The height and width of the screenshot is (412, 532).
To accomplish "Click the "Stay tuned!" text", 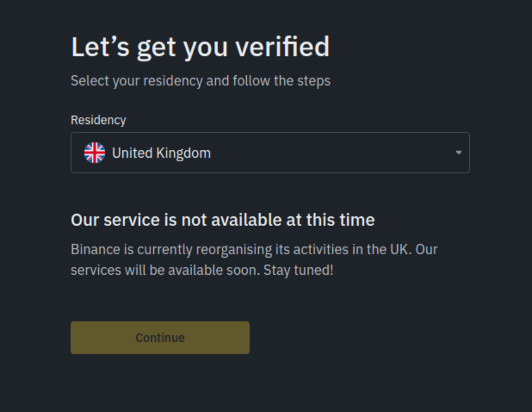I will point(298,270).
